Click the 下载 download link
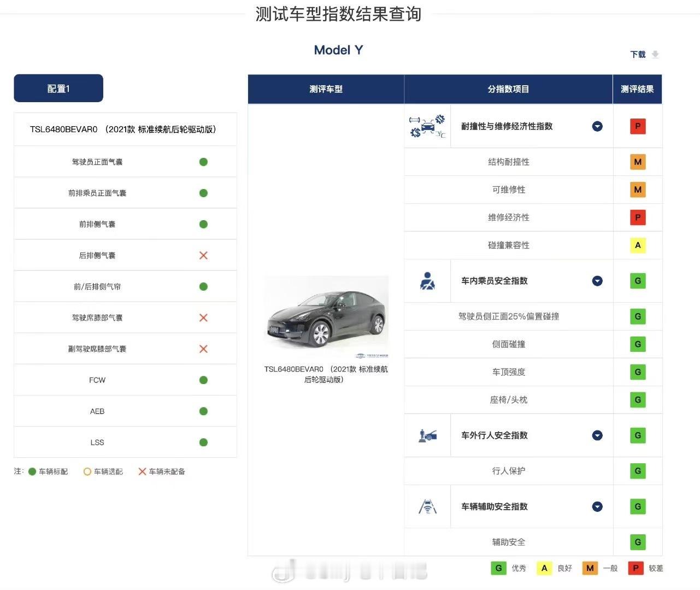 point(638,54)
